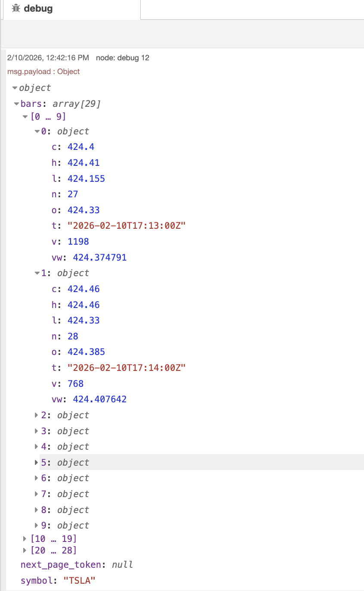Click the 'node: debug 12' link
364x591 pixels.
123,58
